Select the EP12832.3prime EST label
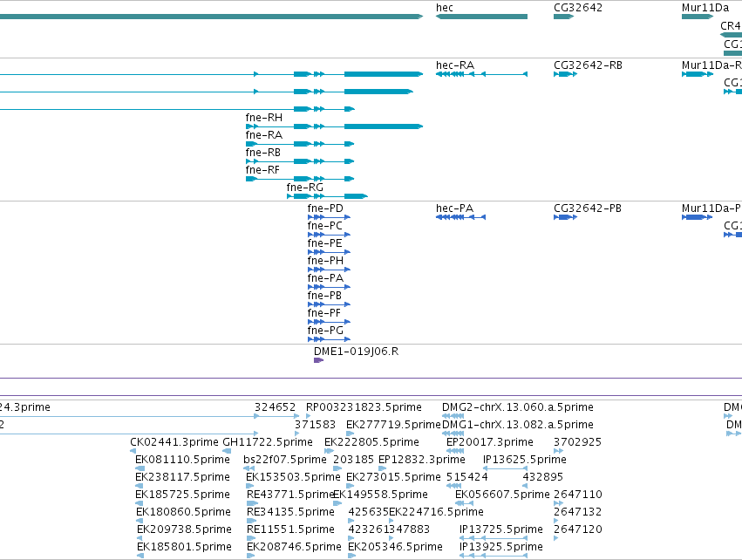Image resolution: width=742 pixels, height=560 pixels. [x=422, y=460]
